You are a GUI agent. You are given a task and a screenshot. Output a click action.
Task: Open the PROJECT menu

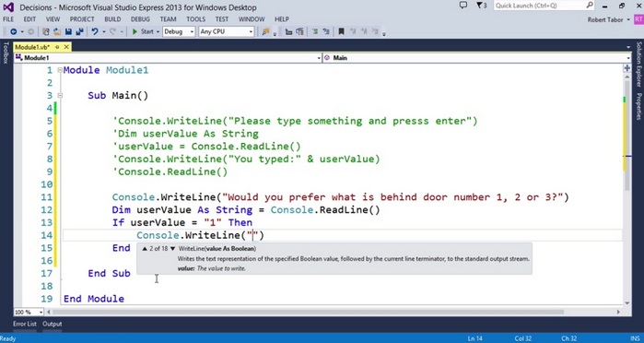click(x=82, y=19)
